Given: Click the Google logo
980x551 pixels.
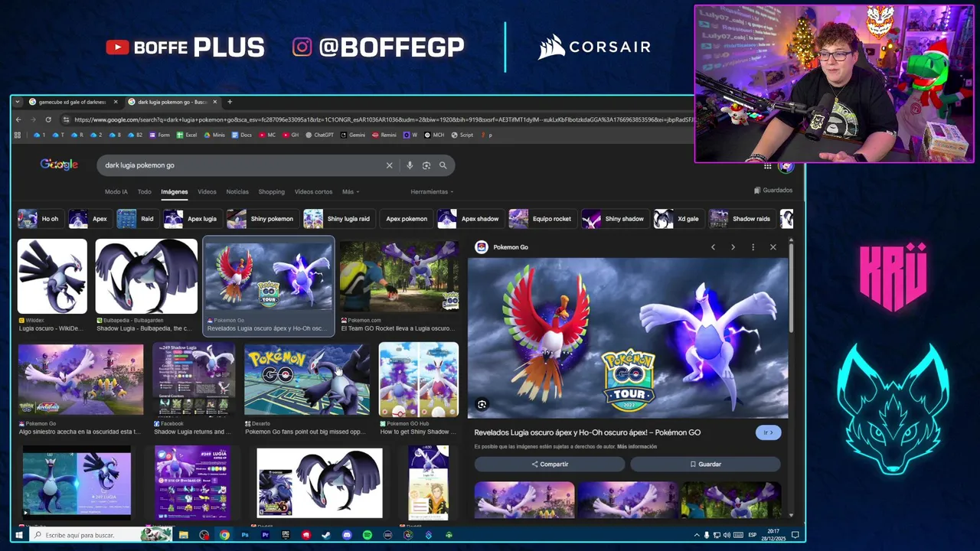Looking at the screenshot, I should pyautogui.click(x=59, y=165).
